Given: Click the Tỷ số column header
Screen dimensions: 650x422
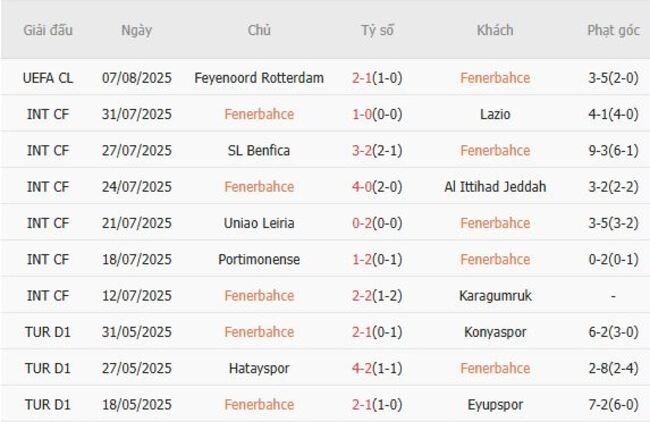Looking at the screenshot, I should coord(378,30).
